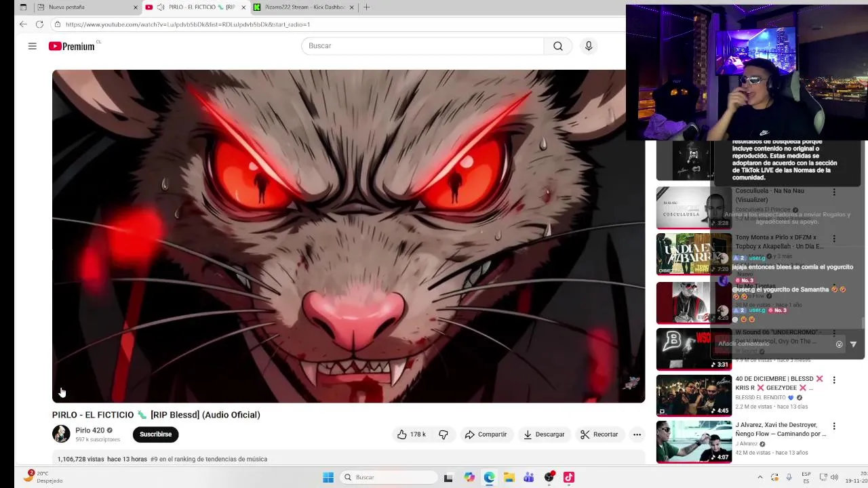This screenshot has width=868, height=488.
Task: Open TikTok LIVE Studio from the taskbar
Action: pos(569,477)
